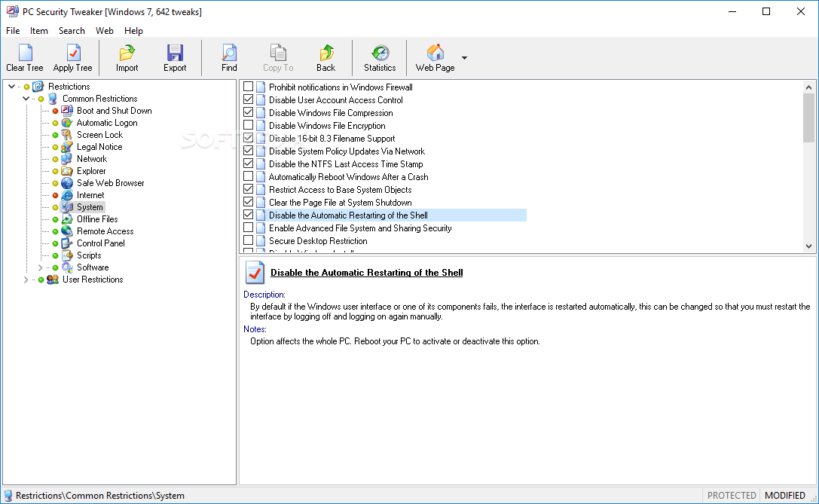Uncheck Clear the Page File at System Shutdown
The image size is (819, 504).
click(248, 202)
